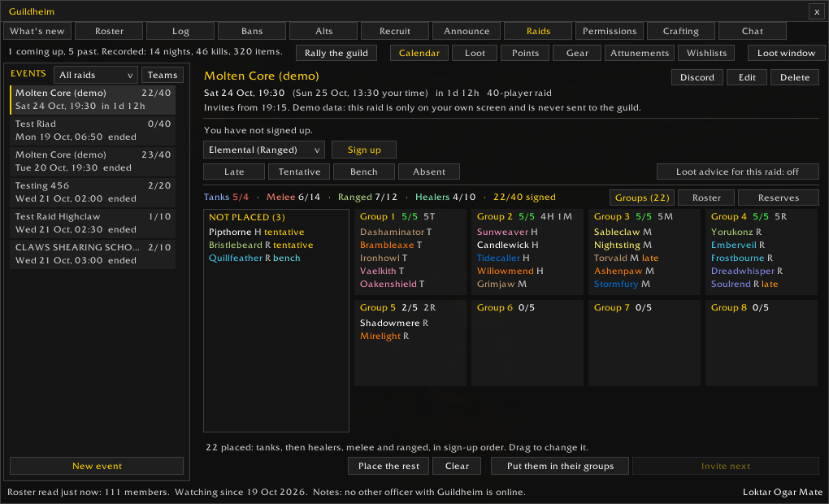Screen dimensions: 829x504
Task: Click Place the rest button
Action: click(x=388, y=466)
